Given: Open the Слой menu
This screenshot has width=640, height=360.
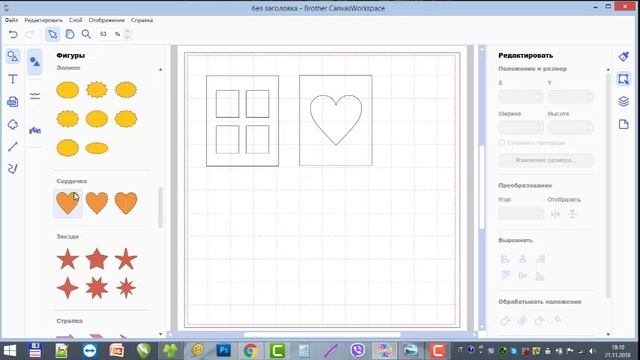Looking at the screenshot, I should pos(76,20).
